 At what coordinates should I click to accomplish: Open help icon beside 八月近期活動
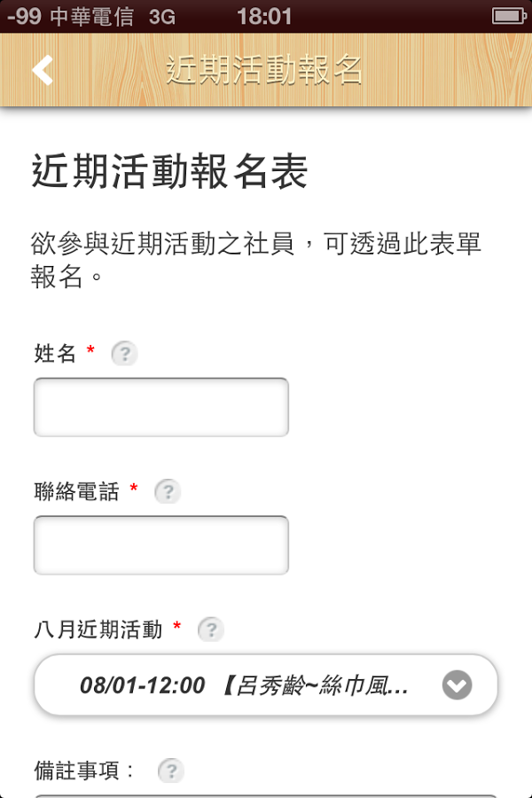[x=211, y=630]
